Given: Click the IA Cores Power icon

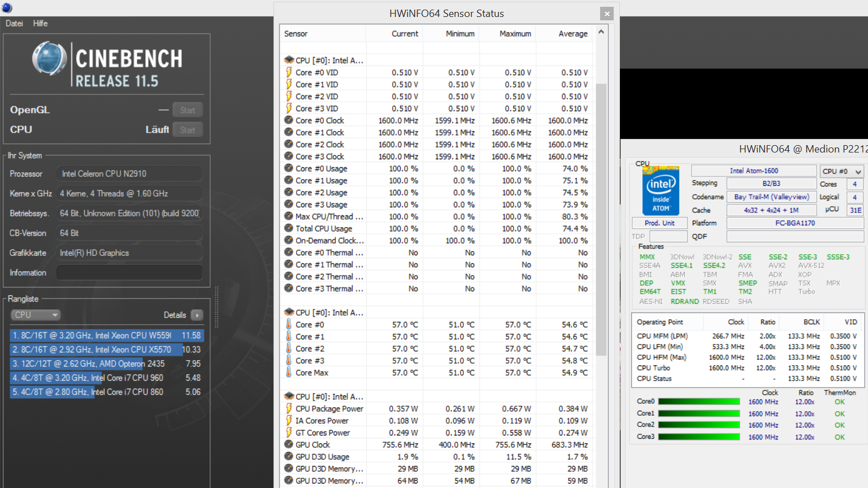Looking at the screenshot, I should [289, 420].
